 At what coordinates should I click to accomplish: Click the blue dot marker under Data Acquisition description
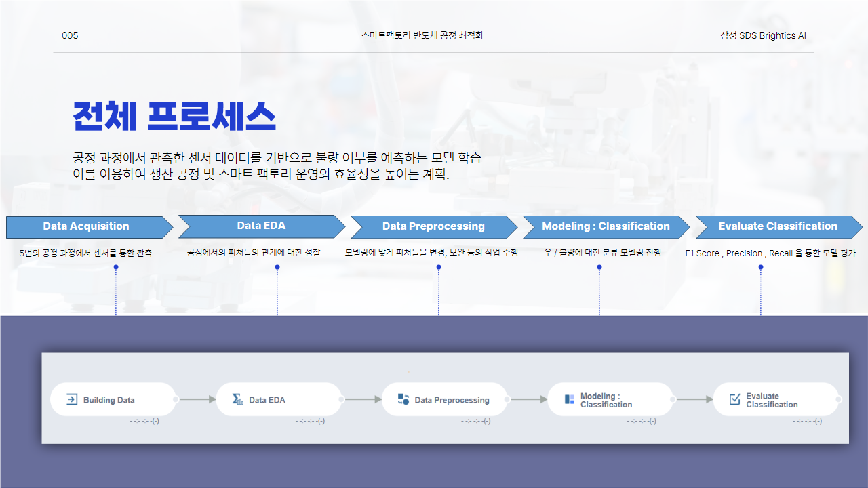[116, 267]
